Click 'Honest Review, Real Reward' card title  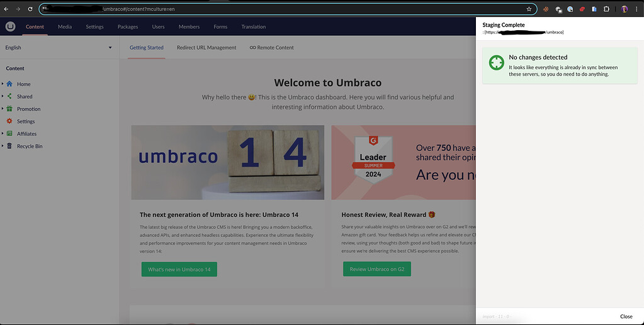[388, 214]
